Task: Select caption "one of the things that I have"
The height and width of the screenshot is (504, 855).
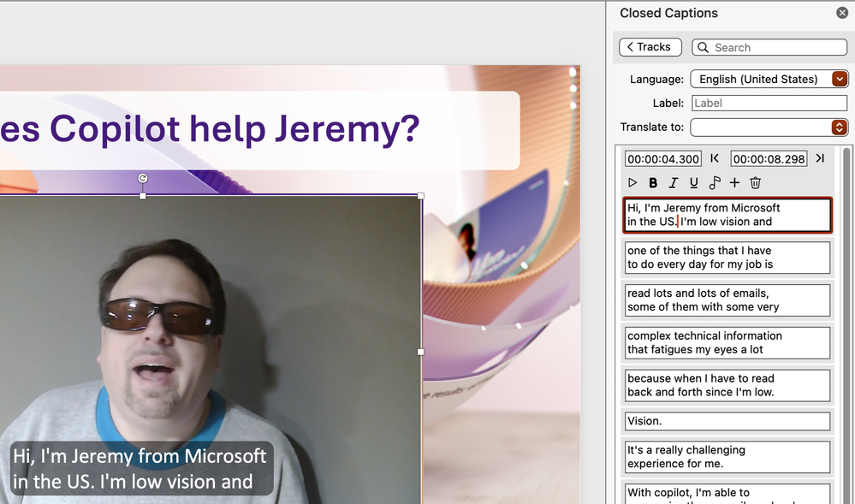Action: tap(727, 258)
